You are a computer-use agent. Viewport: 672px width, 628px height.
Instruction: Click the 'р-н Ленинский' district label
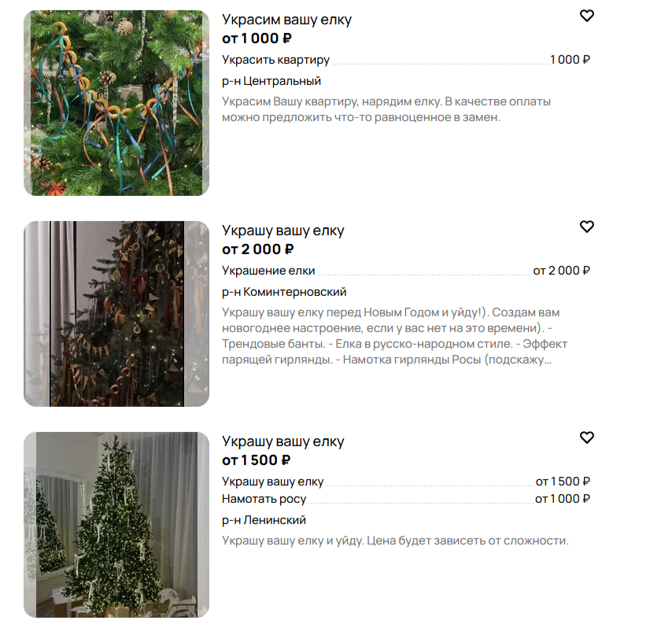264,520
